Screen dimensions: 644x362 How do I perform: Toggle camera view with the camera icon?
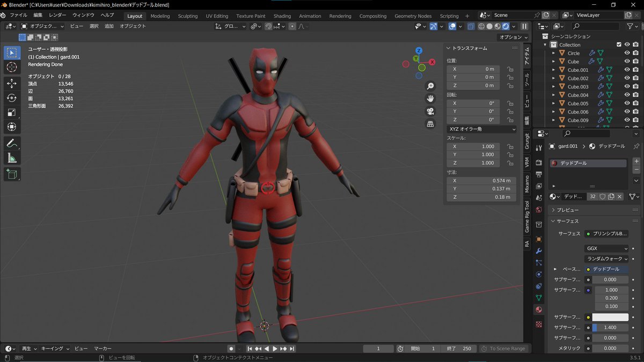430,112
